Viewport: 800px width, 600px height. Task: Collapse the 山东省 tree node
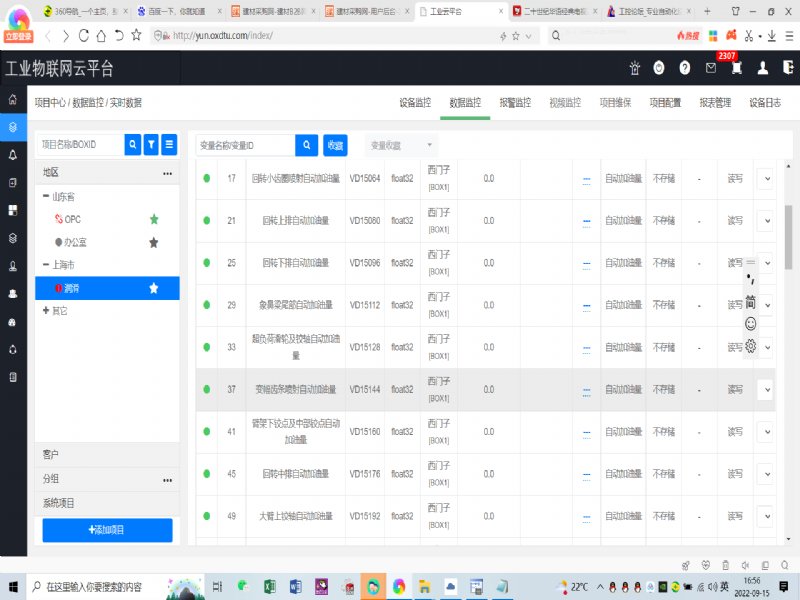tap(46, 196)
